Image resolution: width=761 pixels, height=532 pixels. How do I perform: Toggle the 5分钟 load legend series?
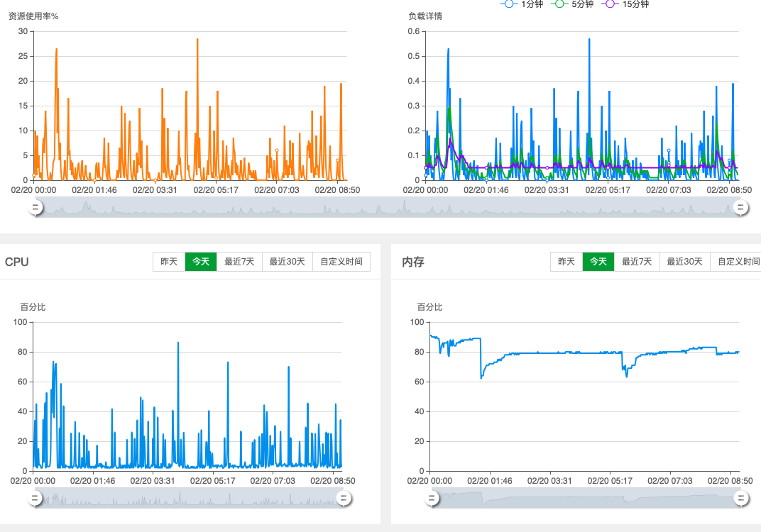573,4
